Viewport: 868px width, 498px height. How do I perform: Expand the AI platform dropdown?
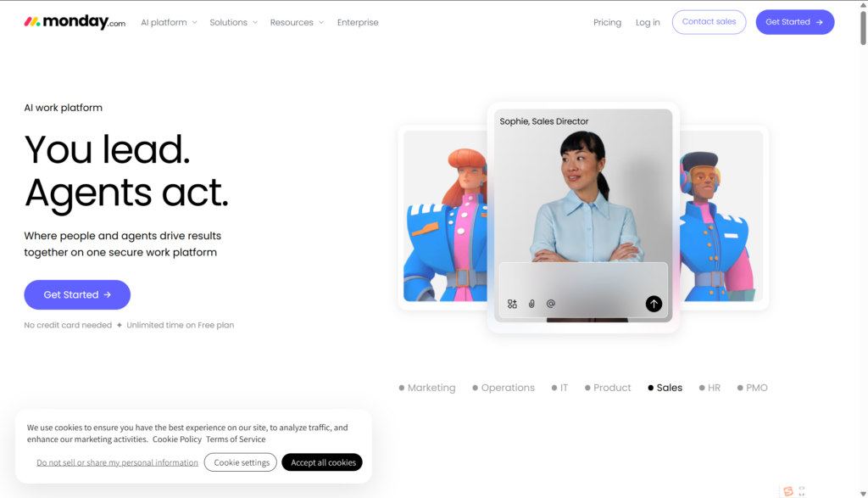[x=169, y=23]
